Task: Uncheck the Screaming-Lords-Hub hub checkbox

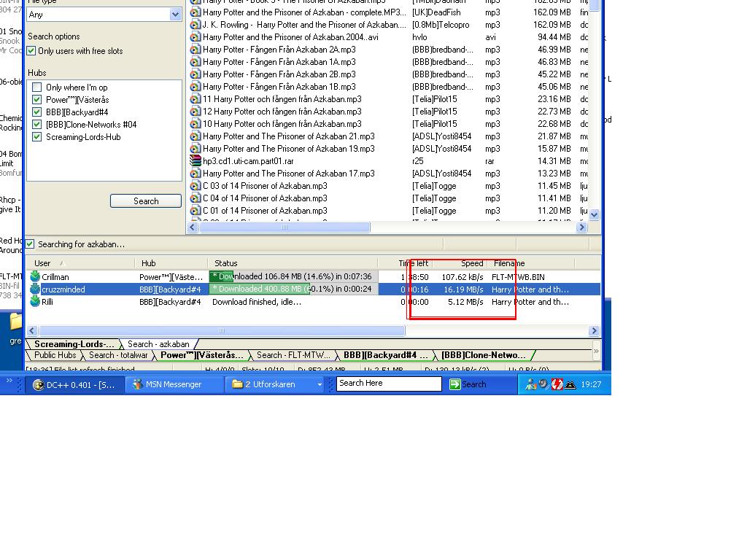Action: click(36, 136)
